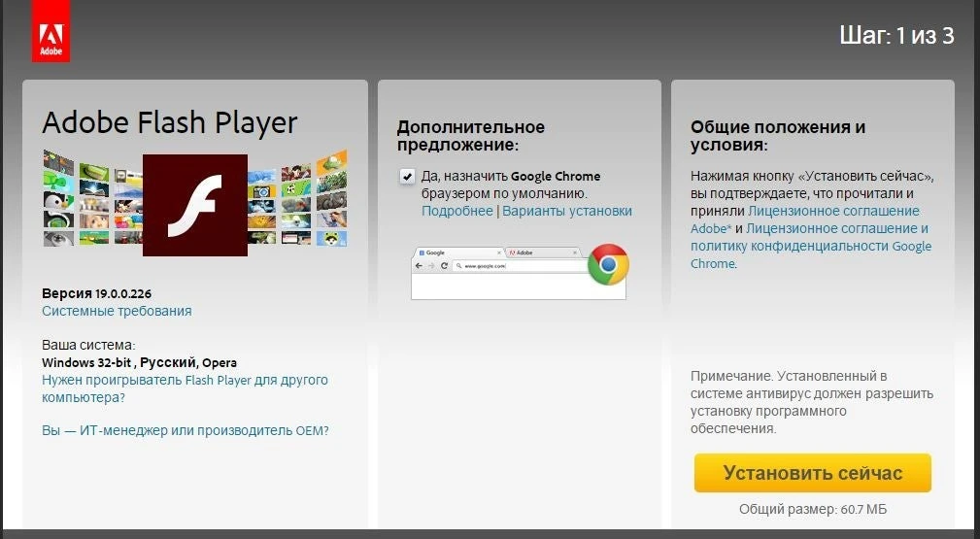The width and height of the screenshot is (980, 539).
Task: Click the dark red Flash Player logo
Action: tap(194, 205)
